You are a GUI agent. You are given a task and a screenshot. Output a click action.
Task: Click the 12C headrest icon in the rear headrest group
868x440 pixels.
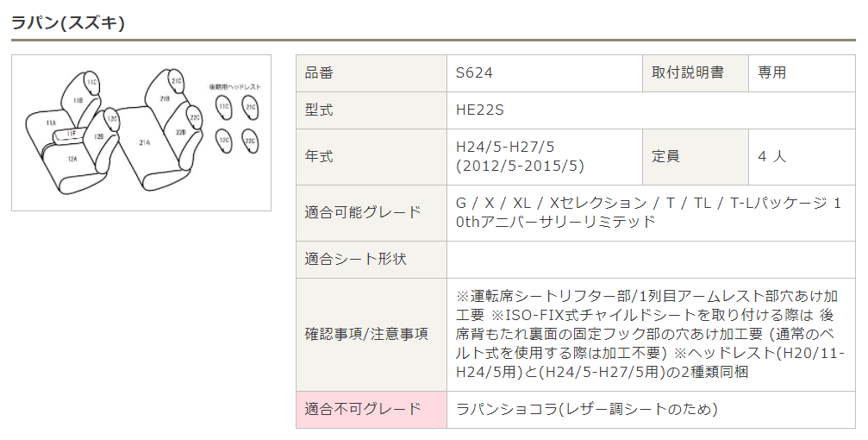[x=223, y=141]
